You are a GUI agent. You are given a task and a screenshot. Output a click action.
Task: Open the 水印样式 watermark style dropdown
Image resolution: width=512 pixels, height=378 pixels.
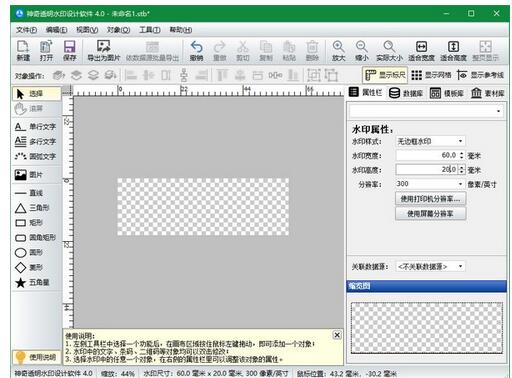[430, 141]
